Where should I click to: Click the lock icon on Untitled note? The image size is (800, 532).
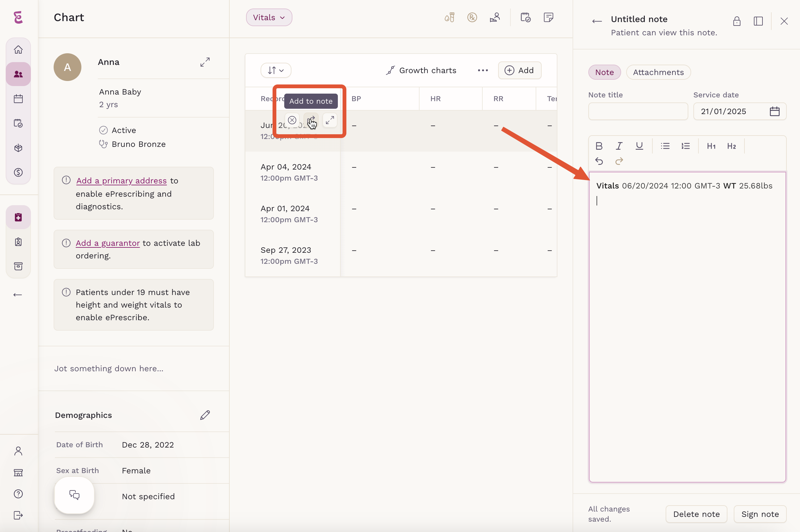click(x=737, y=21)
